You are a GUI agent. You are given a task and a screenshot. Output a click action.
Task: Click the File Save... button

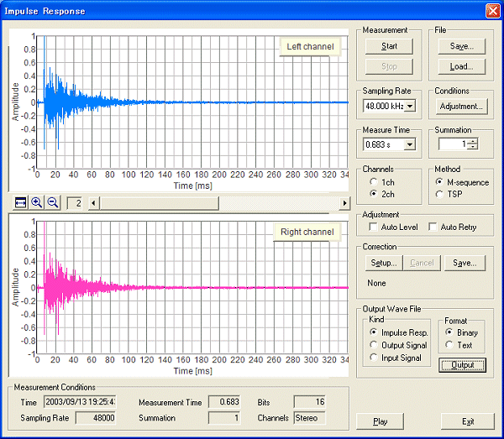click(x=461, y=46)
